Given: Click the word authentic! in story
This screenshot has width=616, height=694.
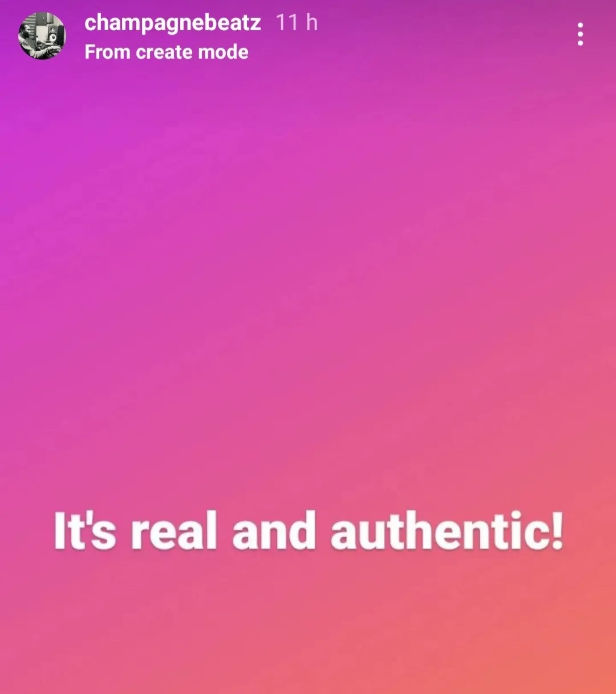Looking at the screenshot, I should pyautogui.click(x=447, y=531).
